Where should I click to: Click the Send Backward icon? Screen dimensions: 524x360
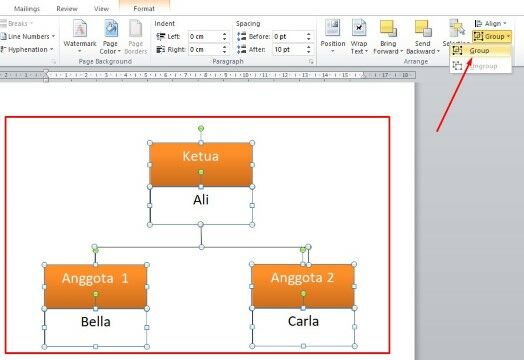[423, 28]
